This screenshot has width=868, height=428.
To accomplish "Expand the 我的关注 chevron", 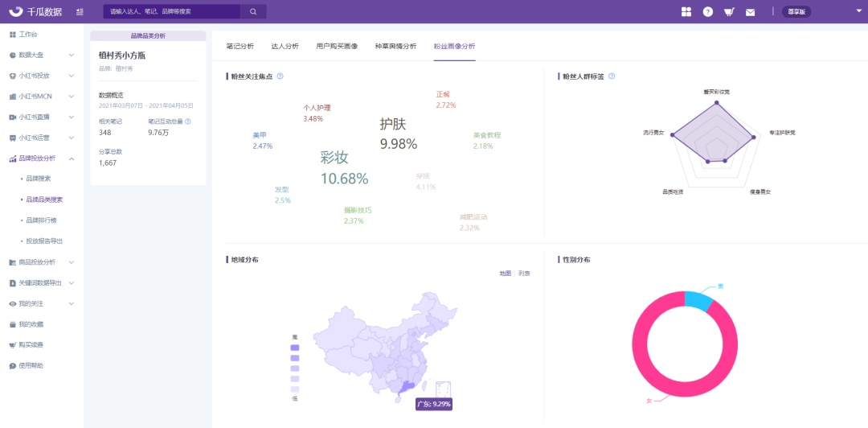I will 72,304.
